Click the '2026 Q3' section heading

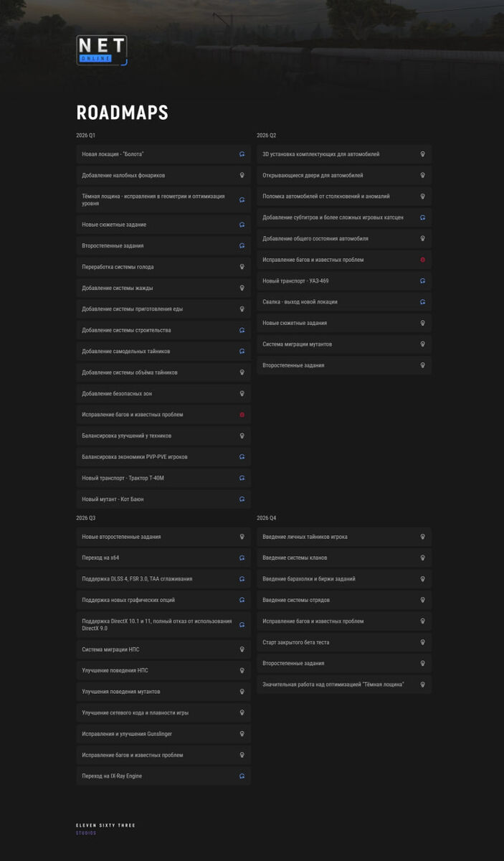[86, 518]
